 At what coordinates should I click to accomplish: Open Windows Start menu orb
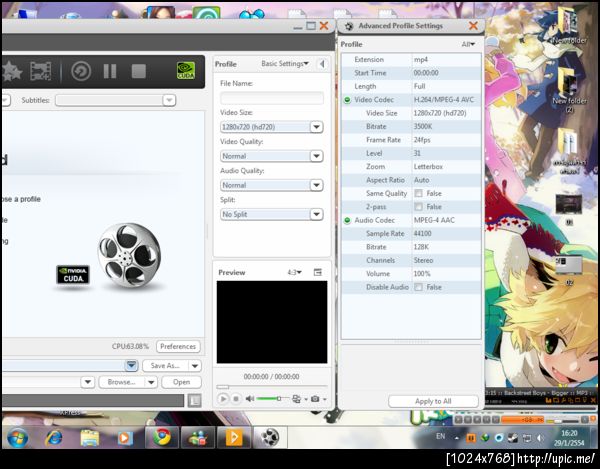pyautogui.click(x=18, y=437)
